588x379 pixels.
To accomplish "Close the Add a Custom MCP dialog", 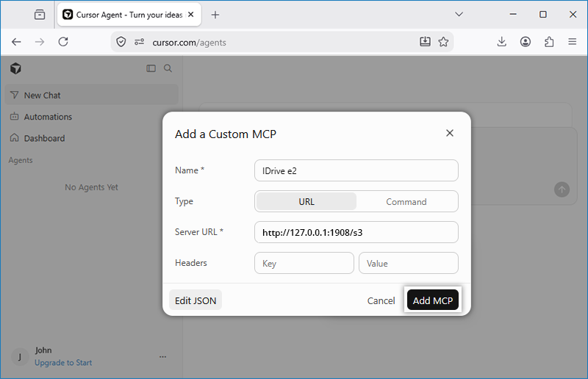I will [x=450, y=133].
